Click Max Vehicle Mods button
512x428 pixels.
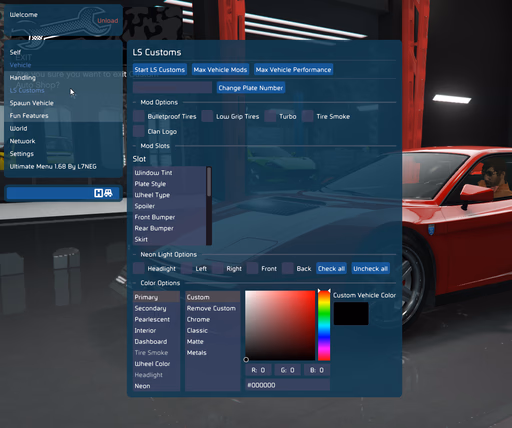pyautogui.click(x=220, y=69)
